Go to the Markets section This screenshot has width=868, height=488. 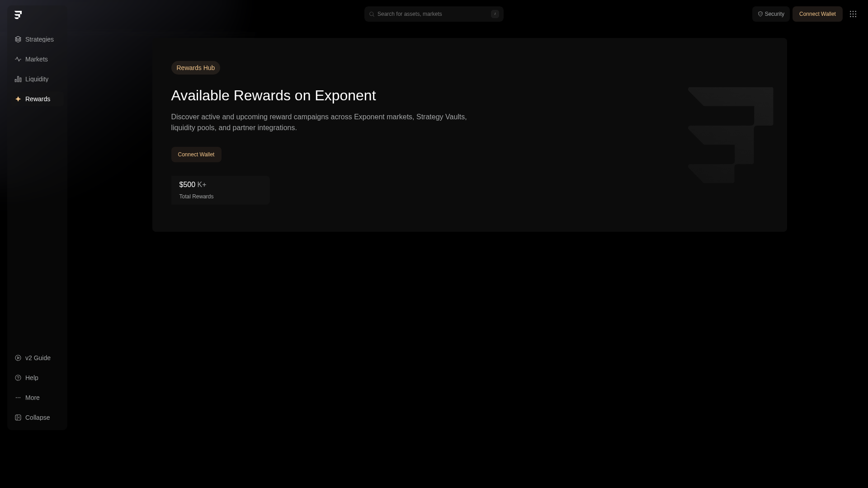click(37, 59)
